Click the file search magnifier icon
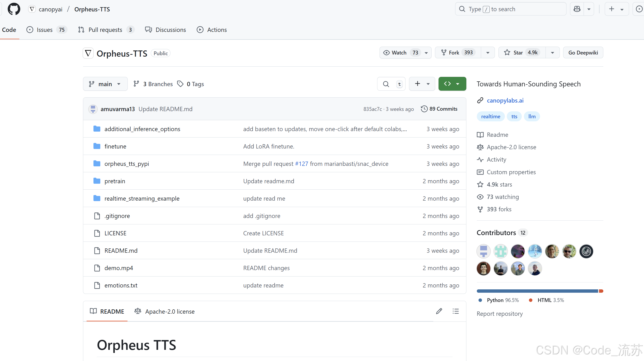The width and height of the screenshot is (644, 361). pyautogui.click(x=386, y=84)
